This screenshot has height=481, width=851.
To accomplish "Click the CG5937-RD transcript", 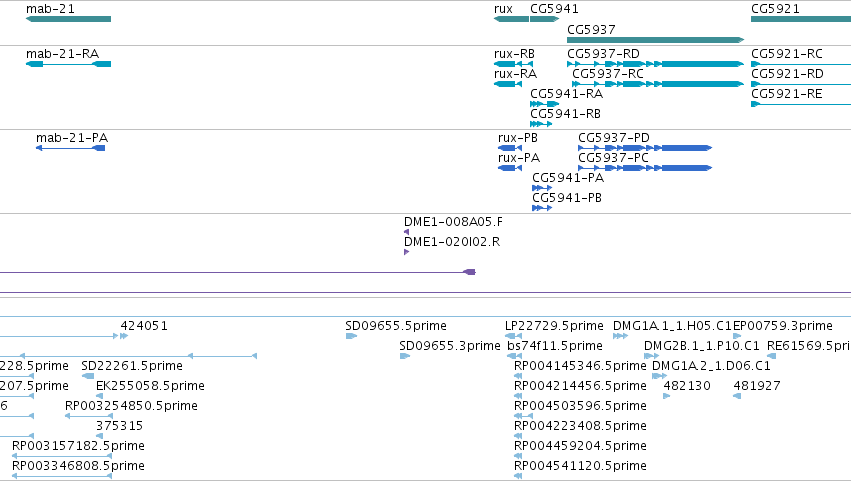I will [x=656, y=64].
